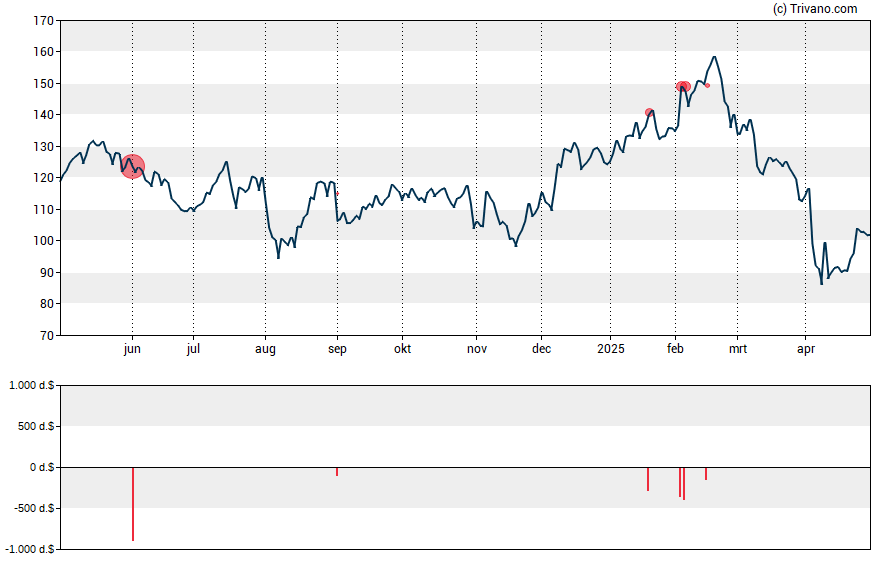Click the 'jun' x-axis label
888x565 pixels.
pos(132,349)
